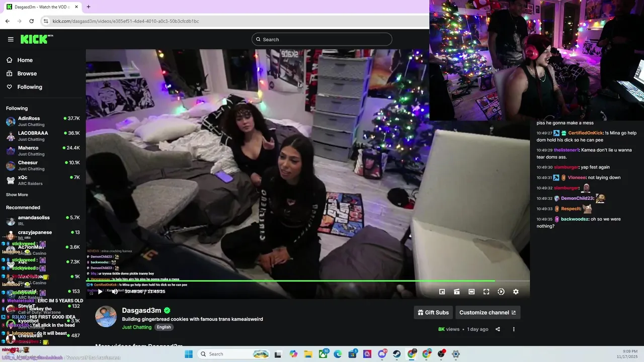Open AdinRoss's channel from Following list

pos(43,121)
